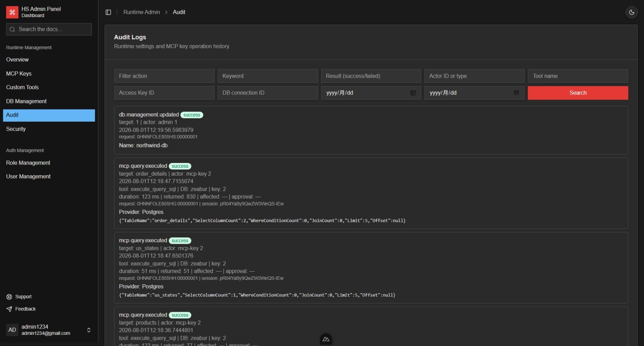Click the Audit Logs heading
The height and width of the screenshot is (346, 644).
pyautogui.click(x=130, y=37)
